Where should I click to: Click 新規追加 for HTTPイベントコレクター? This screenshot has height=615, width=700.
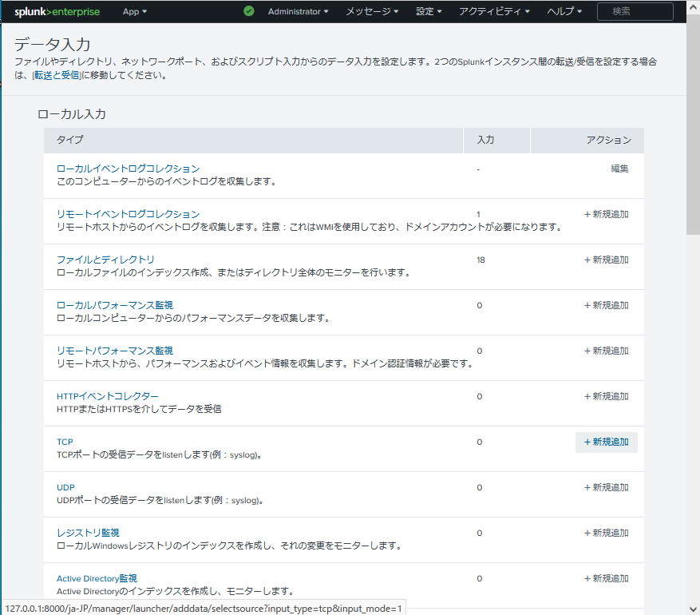607,397
